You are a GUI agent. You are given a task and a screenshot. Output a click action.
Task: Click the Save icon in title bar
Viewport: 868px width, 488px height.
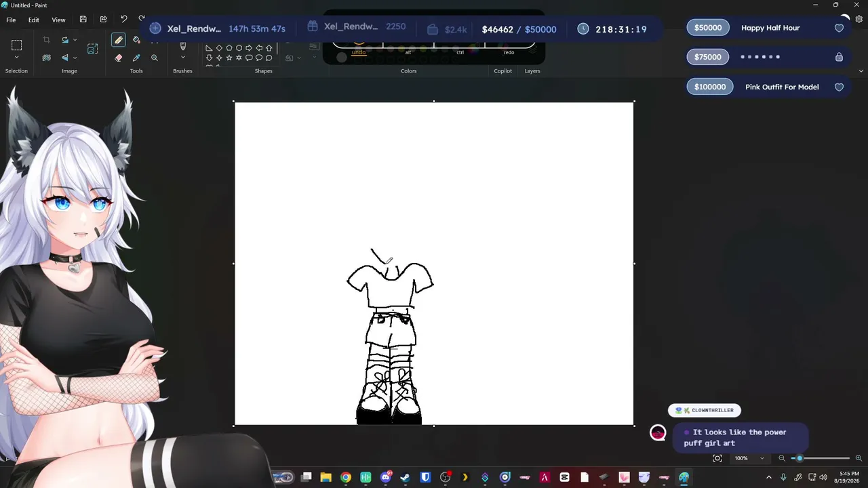pos(83,20)
